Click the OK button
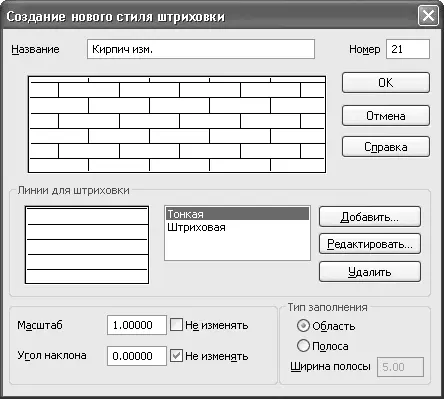Image resolution: width=444 pixels, height=399 pixels. [386, 82]
